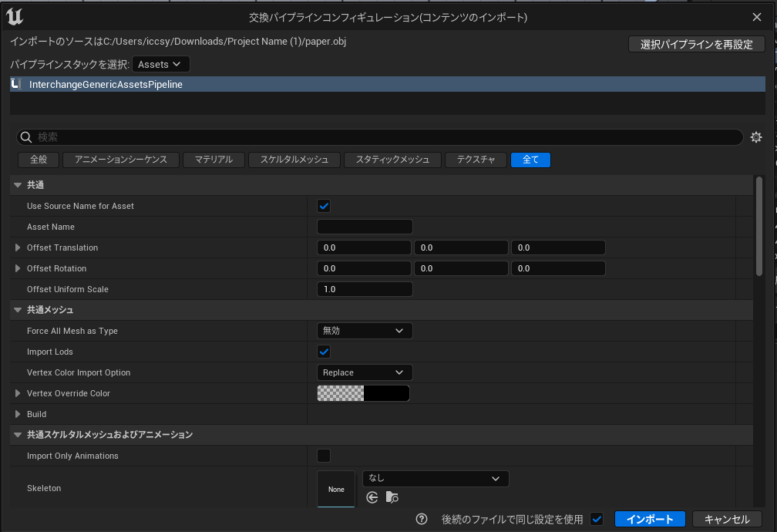This screenshot has height=532, width=777.
Task: Switch to the テクスチャ filter tab
Action: coord(476,160)
